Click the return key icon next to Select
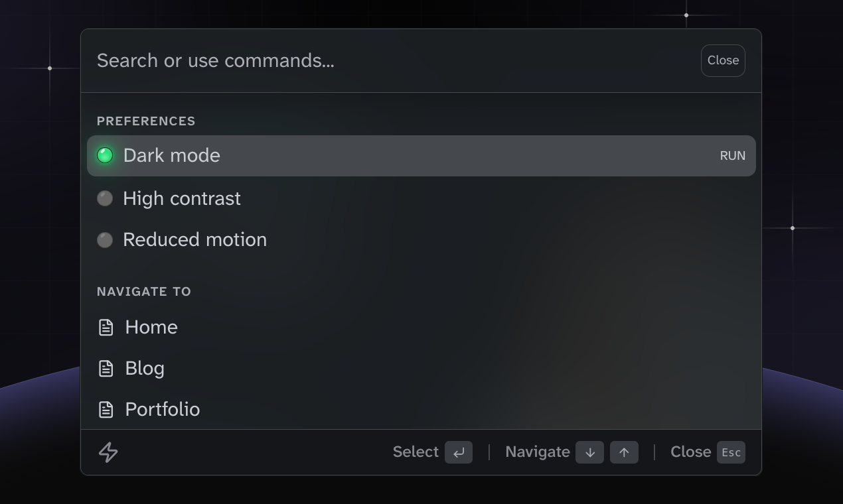The height and width of the screenshot is (504, 843). pos(458,452)
